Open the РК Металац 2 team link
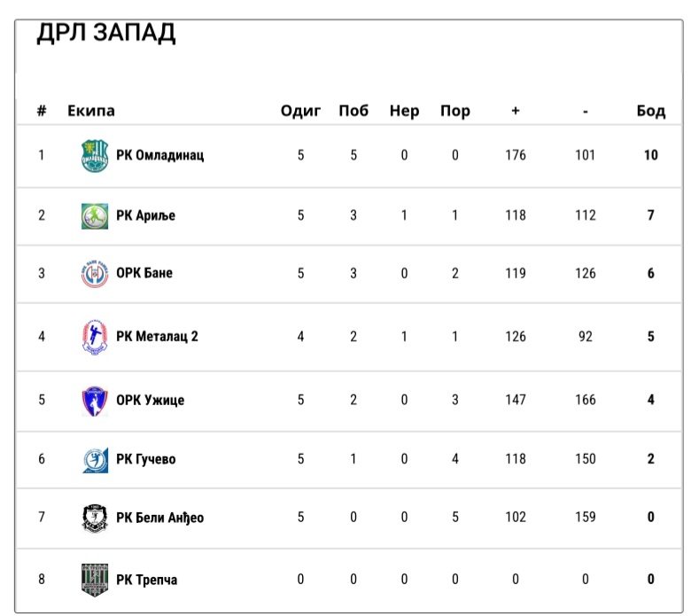This screenshot has width=699, height=616. [x=157, y=336]
